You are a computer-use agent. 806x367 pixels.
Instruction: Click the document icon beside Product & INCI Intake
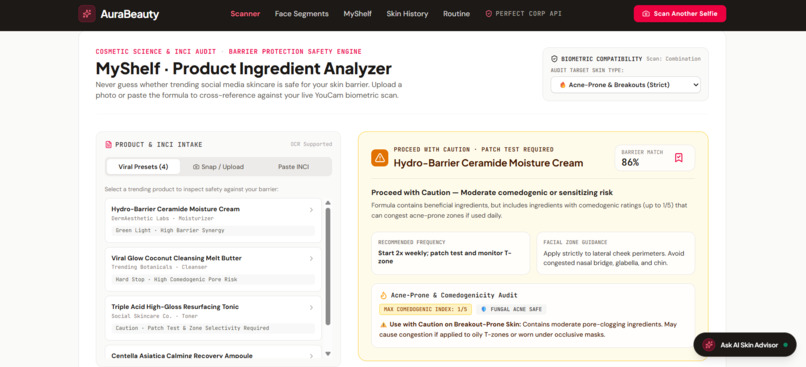click(x=108, y=144)
